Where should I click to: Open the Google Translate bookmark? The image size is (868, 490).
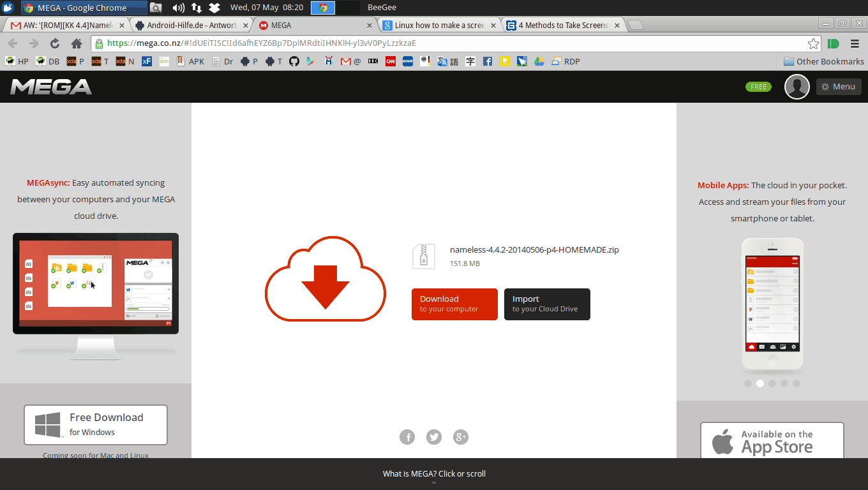(448, 61)
